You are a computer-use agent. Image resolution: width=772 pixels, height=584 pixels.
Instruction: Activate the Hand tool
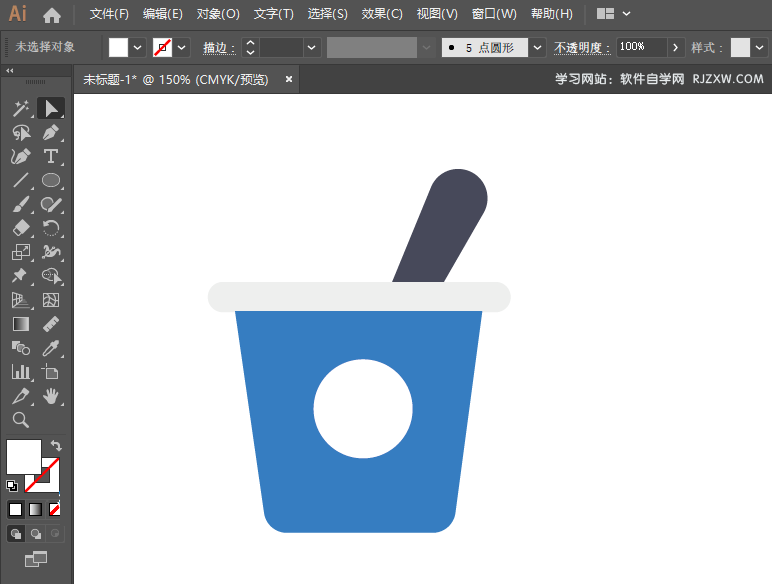51,396
